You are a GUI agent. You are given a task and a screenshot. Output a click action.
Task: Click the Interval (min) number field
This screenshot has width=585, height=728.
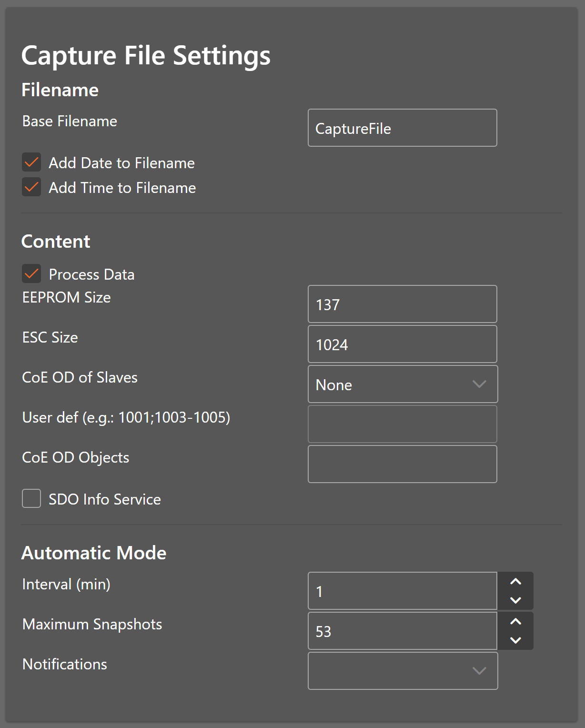pos(402,591)
